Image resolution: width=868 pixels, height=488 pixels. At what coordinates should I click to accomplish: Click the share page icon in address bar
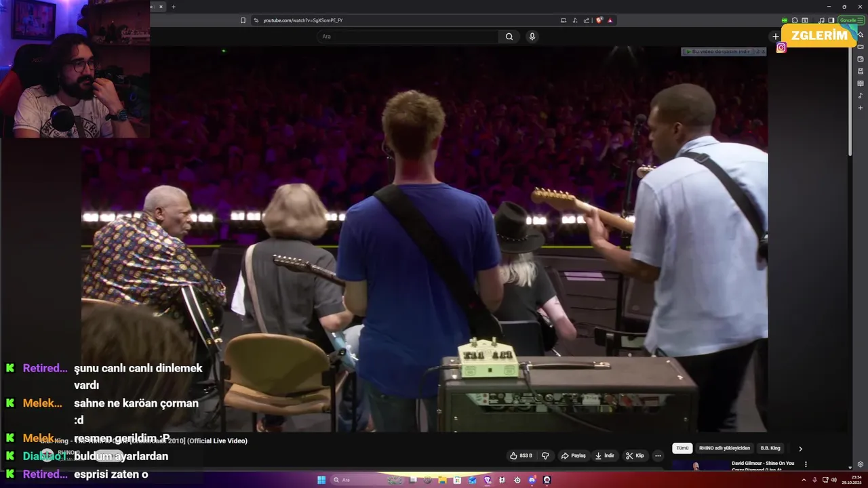click(x=587, y=20)
